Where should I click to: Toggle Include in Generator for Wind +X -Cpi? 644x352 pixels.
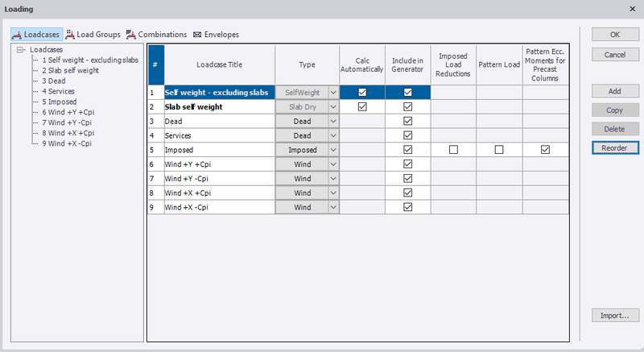tap(408, 208)
